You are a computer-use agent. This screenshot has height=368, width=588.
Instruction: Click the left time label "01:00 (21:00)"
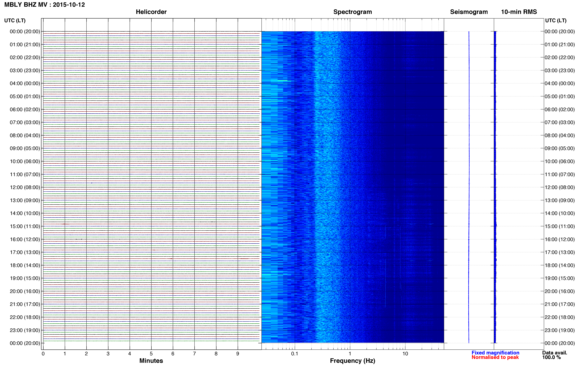pyautogui.click(x=25, y=45)
